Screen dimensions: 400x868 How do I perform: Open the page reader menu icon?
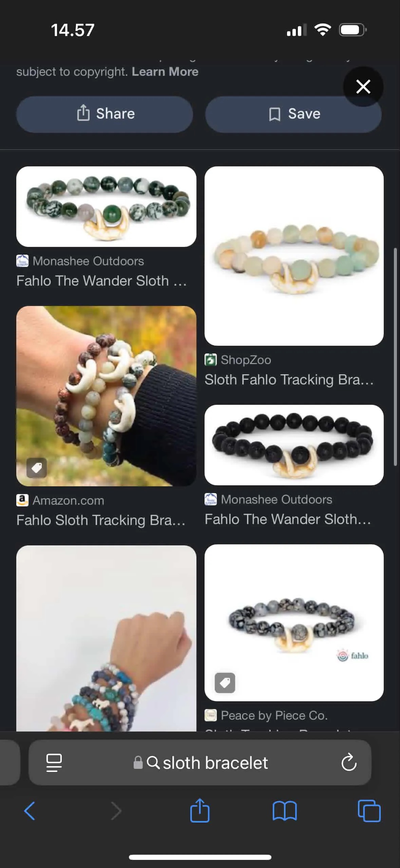pos(54,762)
